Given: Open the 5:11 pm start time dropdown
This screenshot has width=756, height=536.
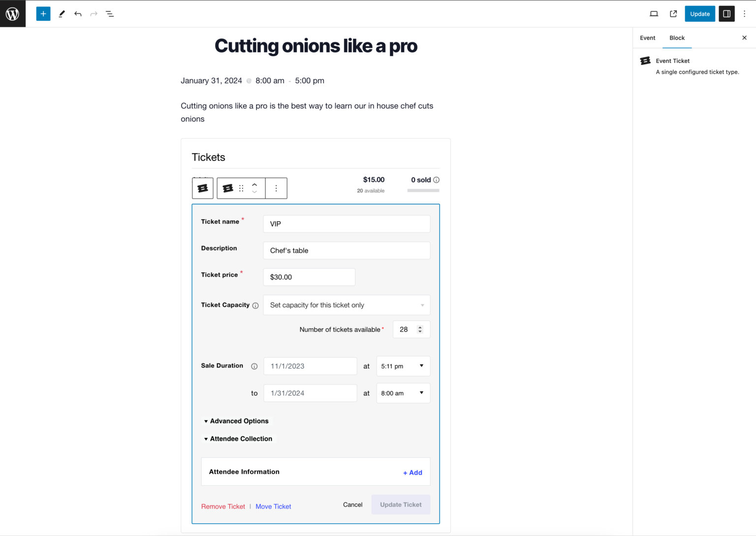Looking at the screenshot, I should tap(403, 366).
